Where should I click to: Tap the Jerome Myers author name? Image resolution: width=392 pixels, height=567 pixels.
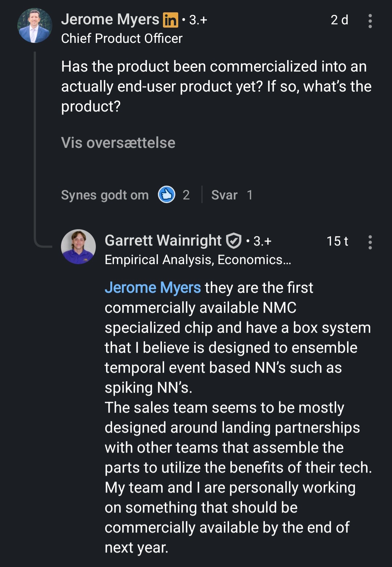110,20
